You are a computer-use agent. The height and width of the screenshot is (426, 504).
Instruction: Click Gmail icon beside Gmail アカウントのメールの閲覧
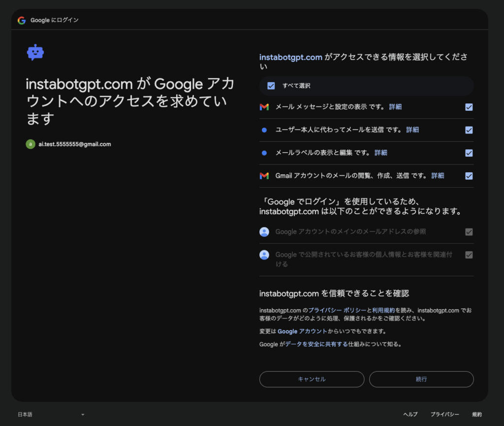click(x=264, y=176)
